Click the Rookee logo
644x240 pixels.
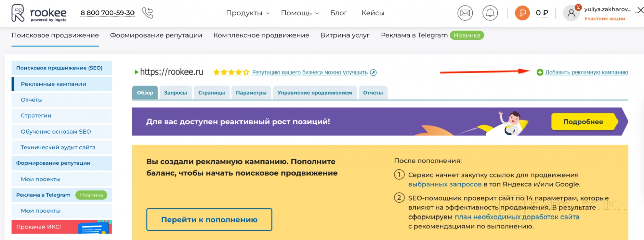coord(39,13)
